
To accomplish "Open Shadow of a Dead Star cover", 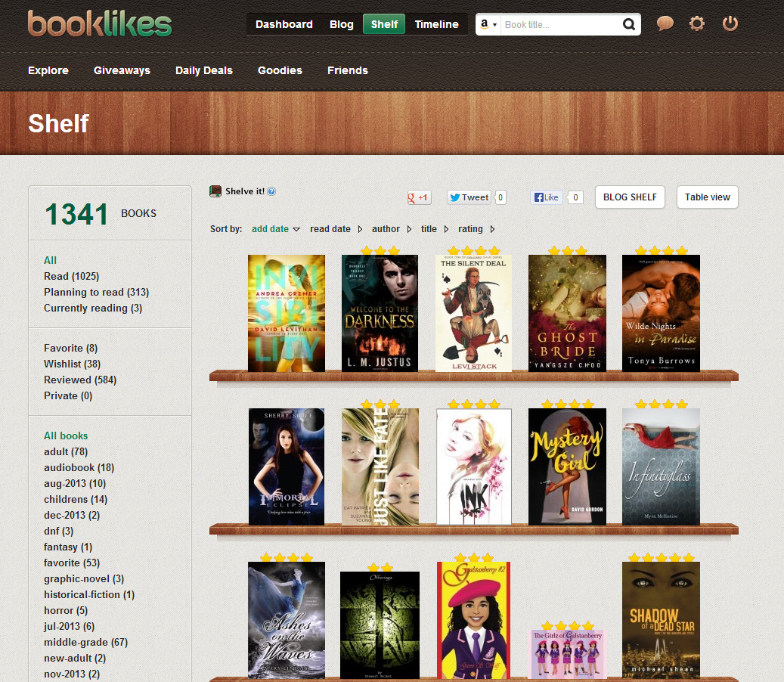I will tap(661, 620).
